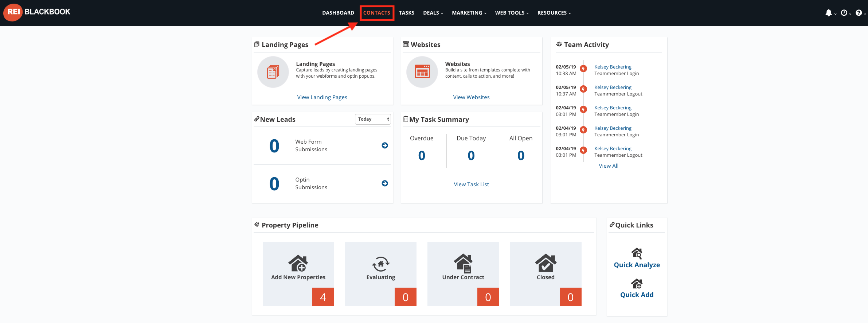Image resolution: width=868 pixels, height=323 pixels.
Task: Click Kelsey Beckering at 02/05/19 10:38 AM
Action: pyautogui.click(x=613, y=67)
